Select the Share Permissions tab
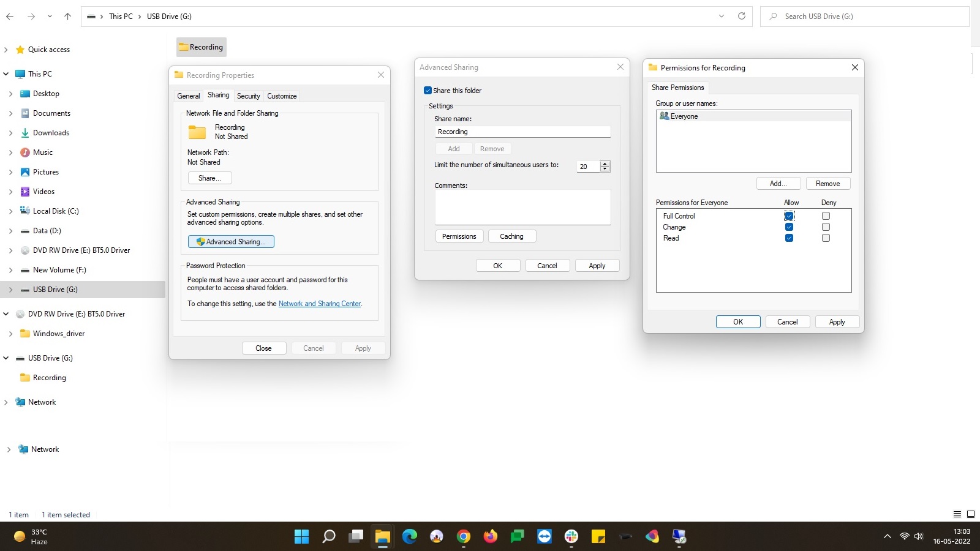Screen dimensions: 980x551 [677, 88]
